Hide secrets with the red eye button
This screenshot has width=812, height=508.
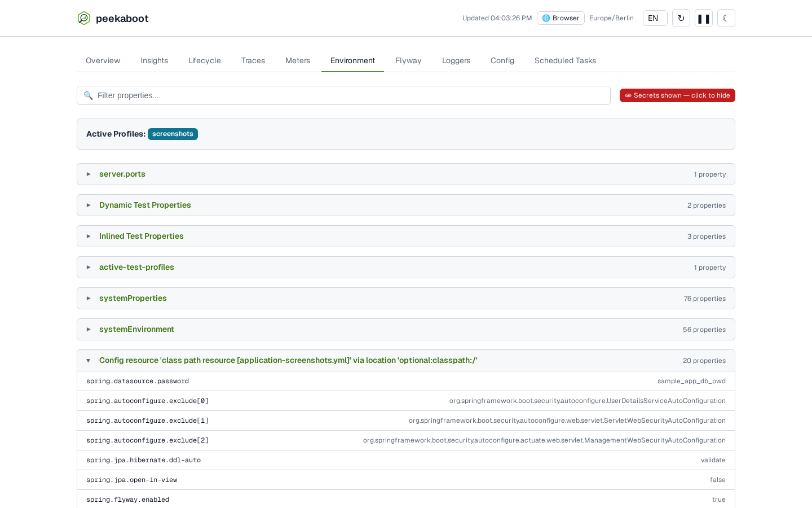tap(677, 95)
